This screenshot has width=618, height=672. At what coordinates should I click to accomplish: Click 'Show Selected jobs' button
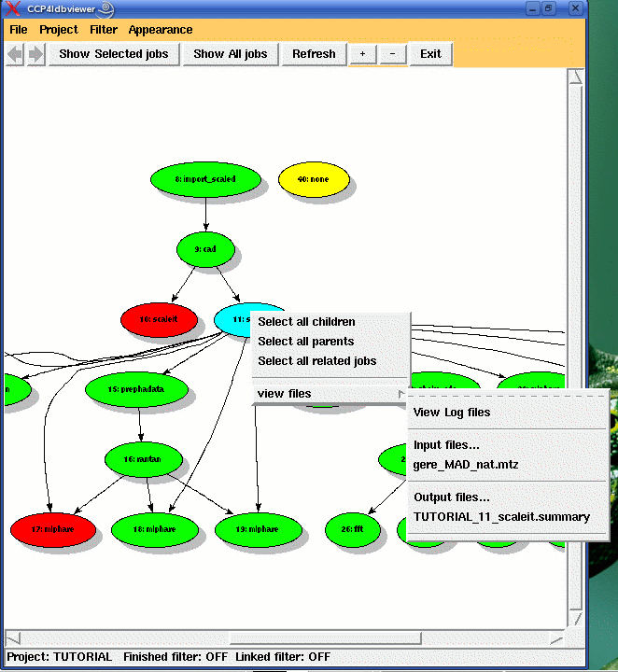point(114,54)
